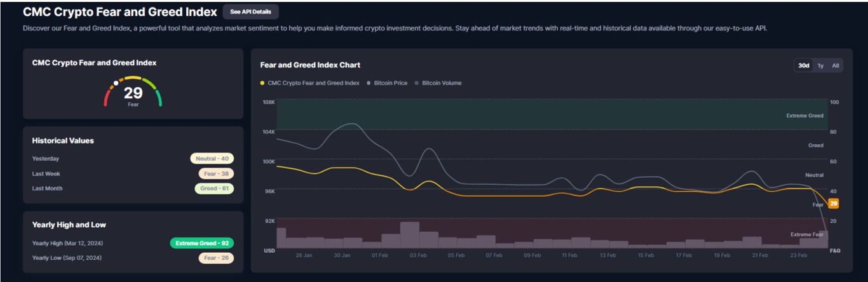Click the yellow legend dot for Fear and Greed
Screen dimensions: 868x282
[x=262, y=83]
